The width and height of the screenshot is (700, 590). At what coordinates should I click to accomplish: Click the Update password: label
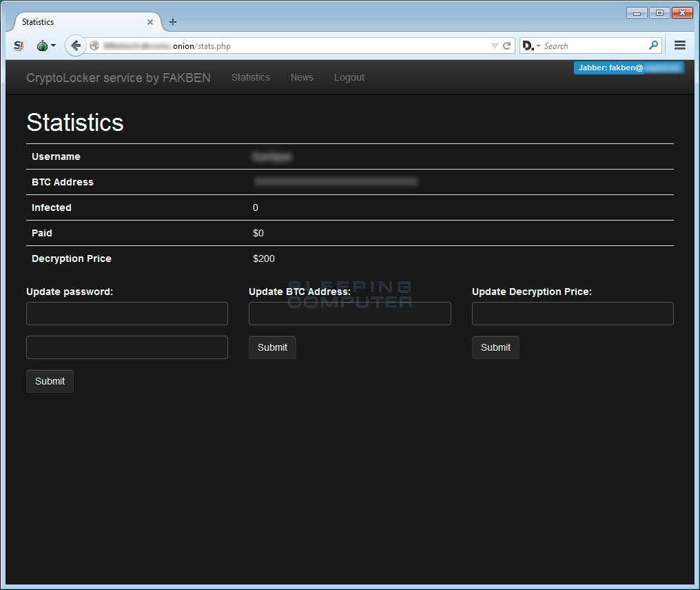point(70,292)
